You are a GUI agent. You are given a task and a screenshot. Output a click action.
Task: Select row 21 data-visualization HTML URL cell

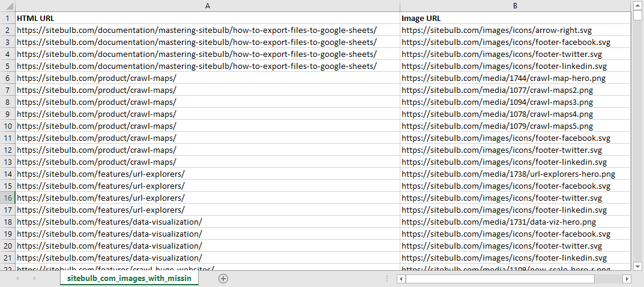pos(208,258)
